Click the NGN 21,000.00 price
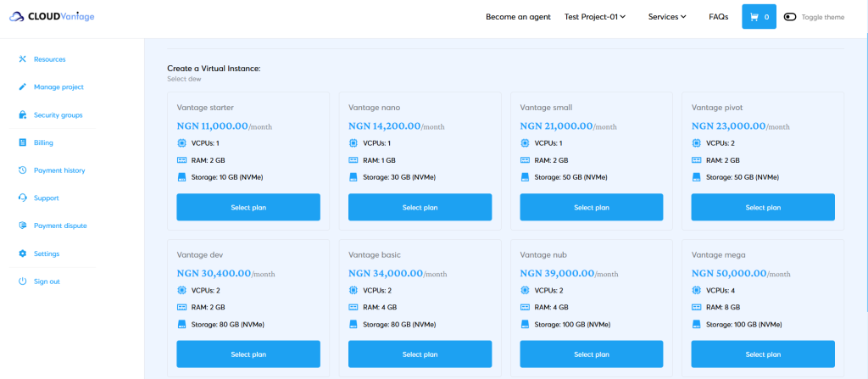This screenshot has height=379, width=868. (556, 125)
